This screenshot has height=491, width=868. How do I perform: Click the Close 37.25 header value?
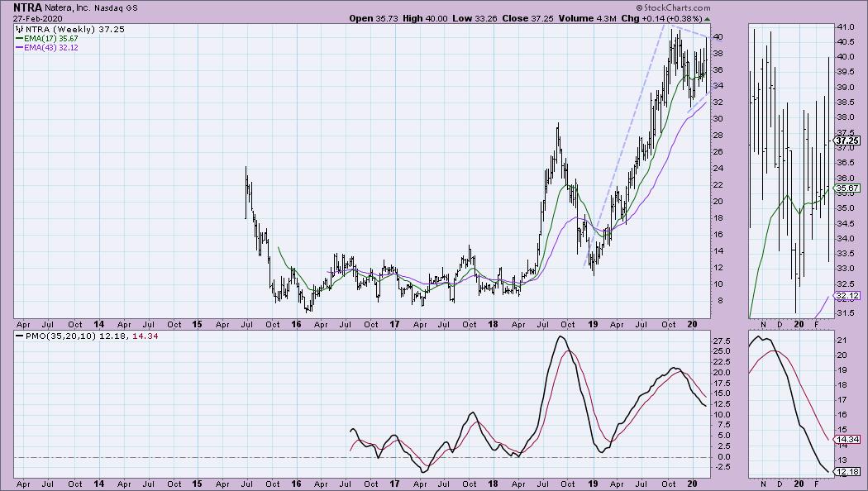(527, 18)
